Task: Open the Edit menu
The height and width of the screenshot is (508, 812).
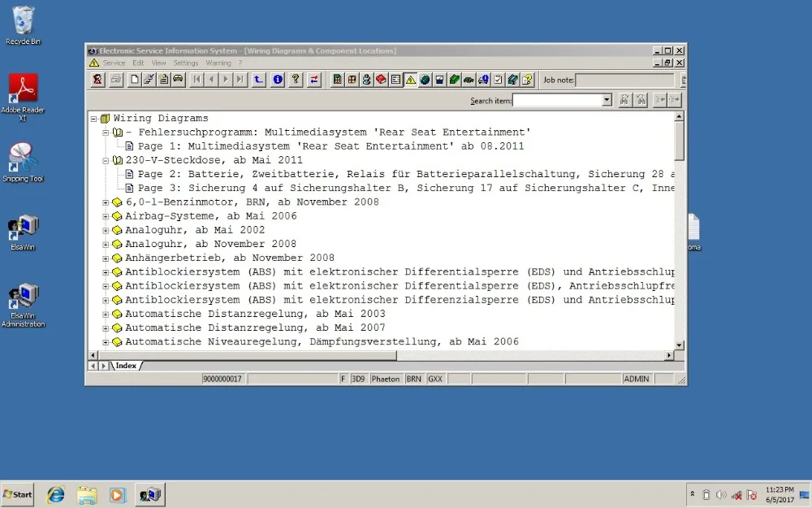Action: [x=138, y=63]
